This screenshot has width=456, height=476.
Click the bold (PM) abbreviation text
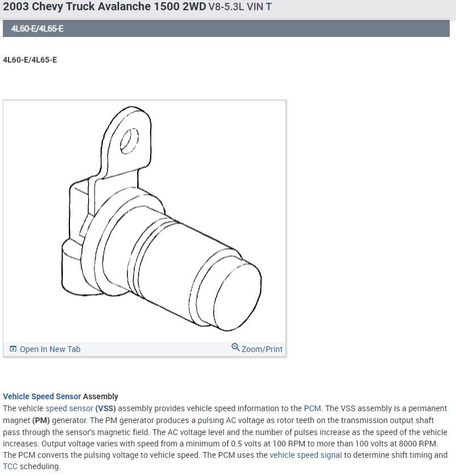[41, 420]
